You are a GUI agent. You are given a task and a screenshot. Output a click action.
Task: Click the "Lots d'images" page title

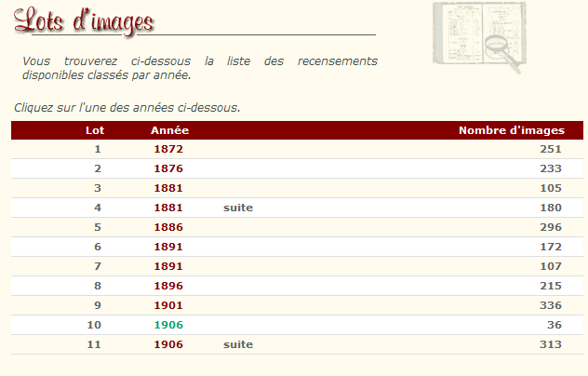pos(85,20)
